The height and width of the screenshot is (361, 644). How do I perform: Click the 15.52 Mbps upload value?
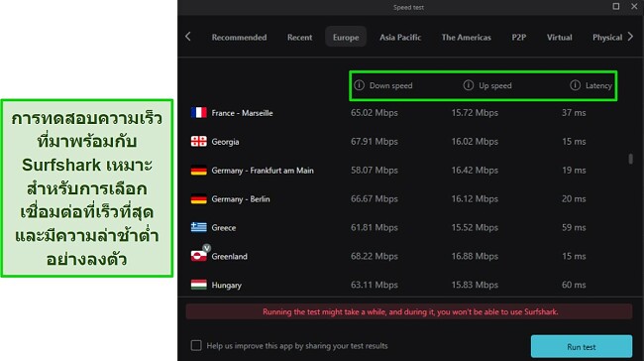(475, 227)
